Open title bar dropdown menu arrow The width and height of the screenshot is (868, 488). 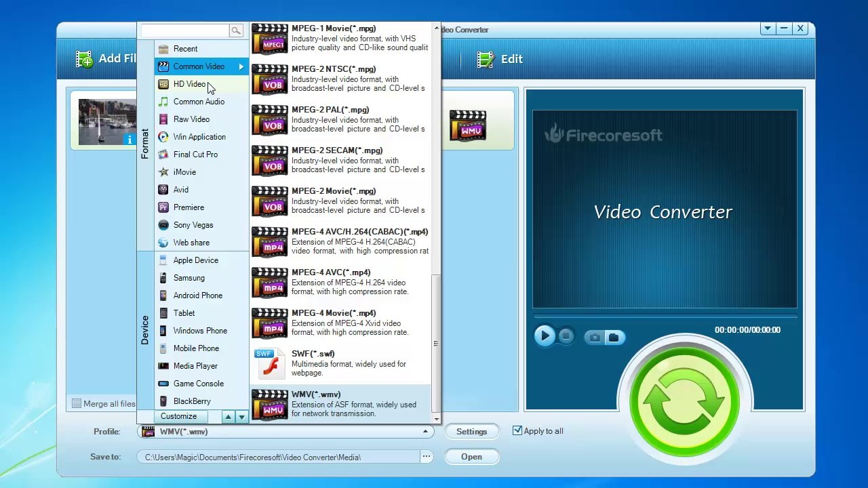click(x=767, y=28)
